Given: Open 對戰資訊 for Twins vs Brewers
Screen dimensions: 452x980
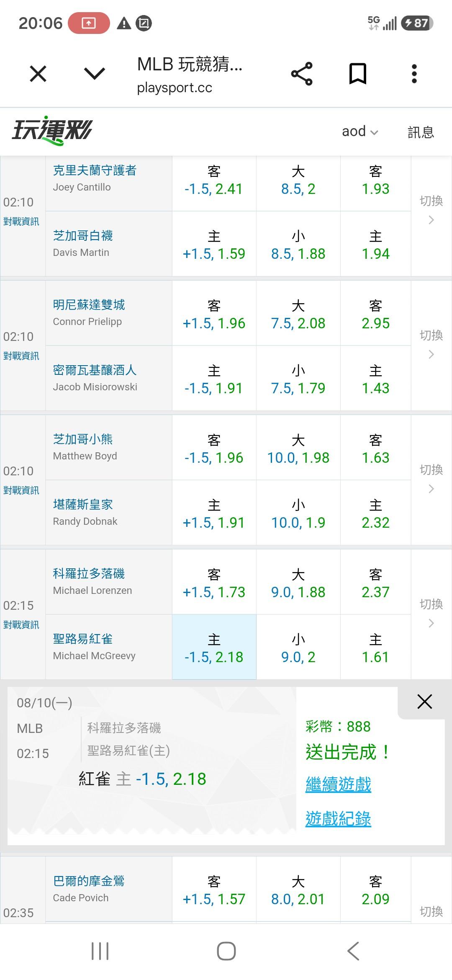Looking at the screenshot, I should pos(21,356).
